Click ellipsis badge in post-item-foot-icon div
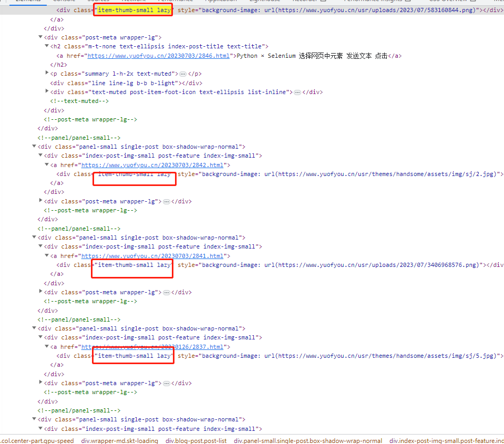Viewport: 504px width, 444px height. (297, 92)
